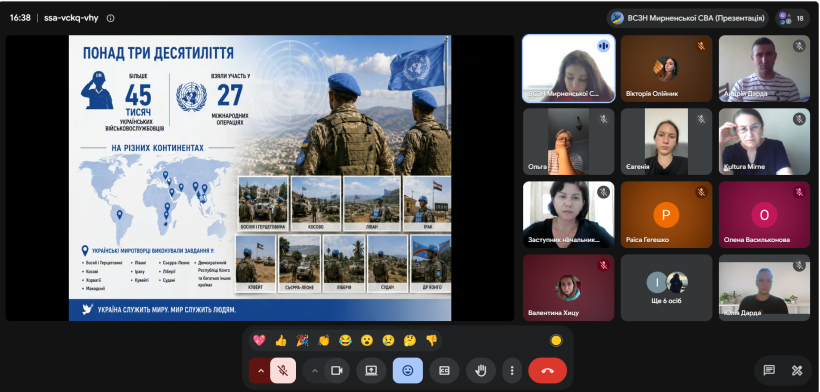Open the three-dot more options menu

pos(512,371)
